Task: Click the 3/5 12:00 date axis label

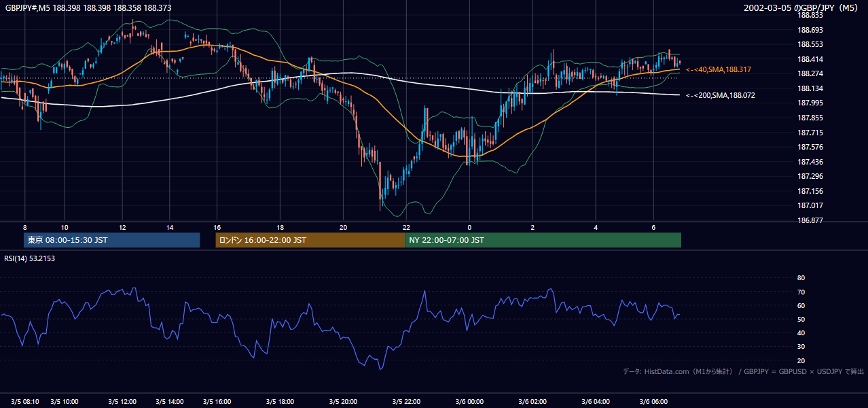Action: [122, 402]
